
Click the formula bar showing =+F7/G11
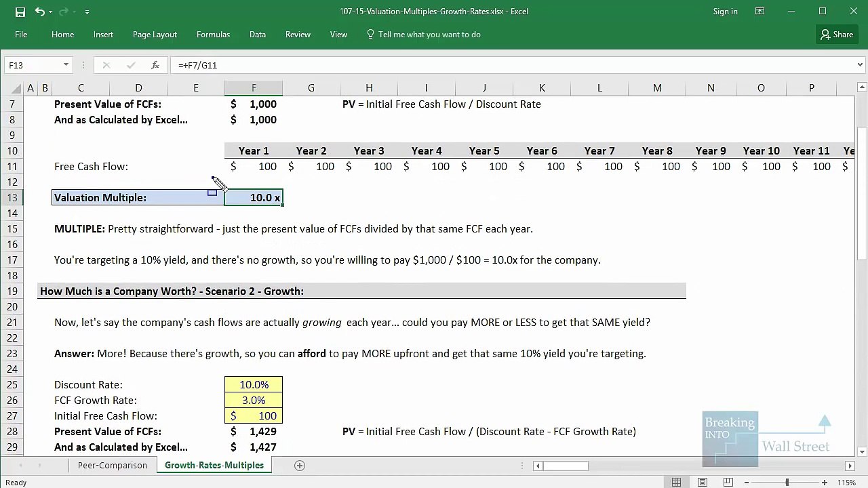(512, 65)
